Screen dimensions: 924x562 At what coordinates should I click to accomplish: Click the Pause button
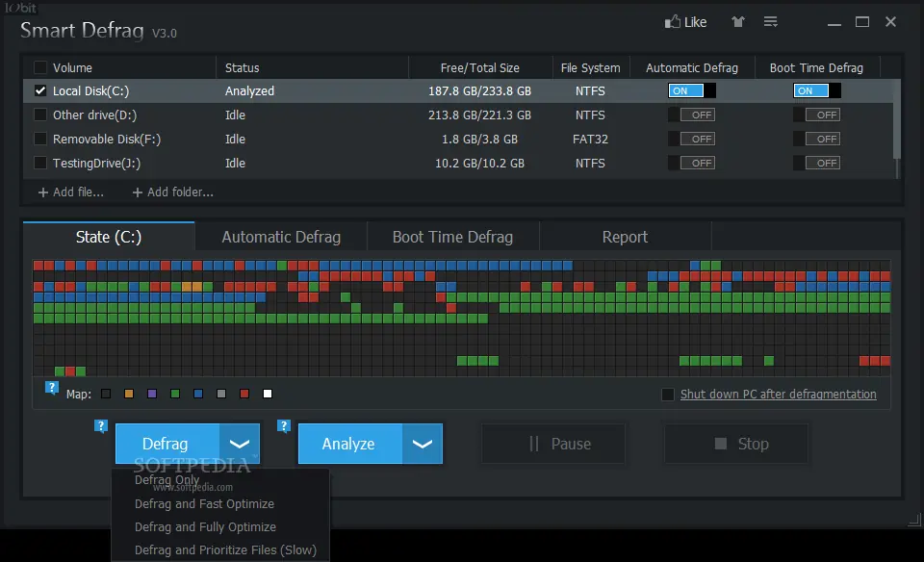[553, 444]
